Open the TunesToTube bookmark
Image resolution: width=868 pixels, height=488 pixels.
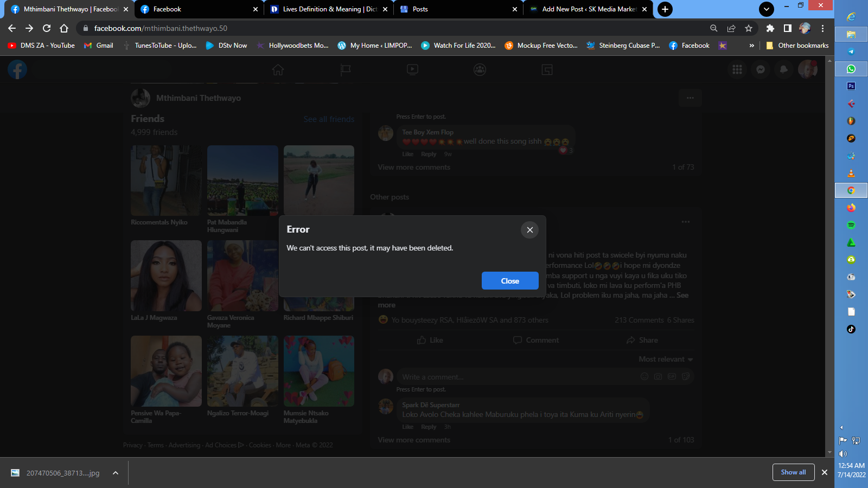160,46
